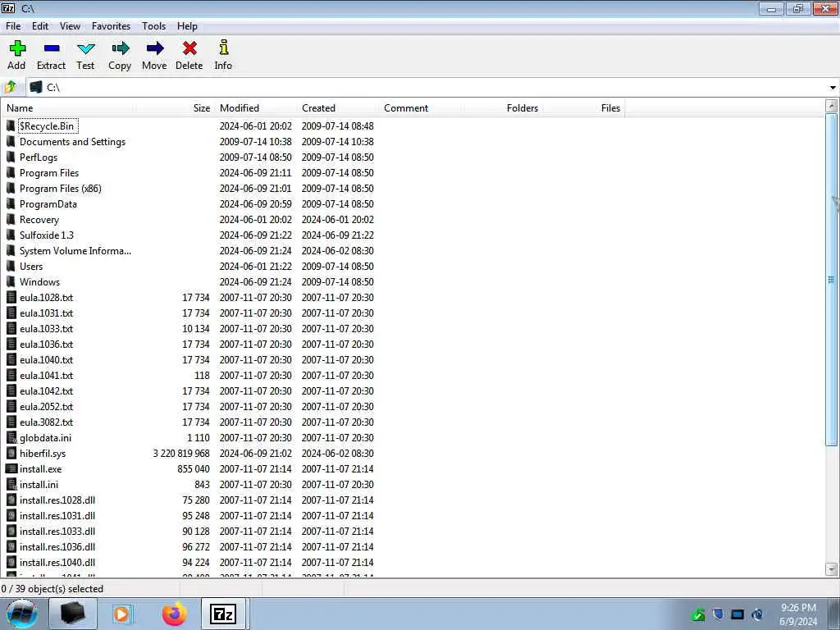
Task: Click the green Add toolbar icon
Action: [17, 48]
